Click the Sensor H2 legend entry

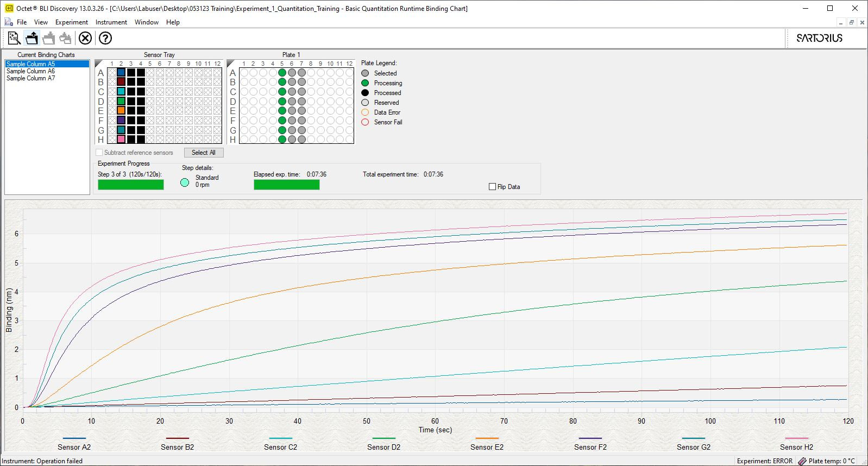coord(797,443)
